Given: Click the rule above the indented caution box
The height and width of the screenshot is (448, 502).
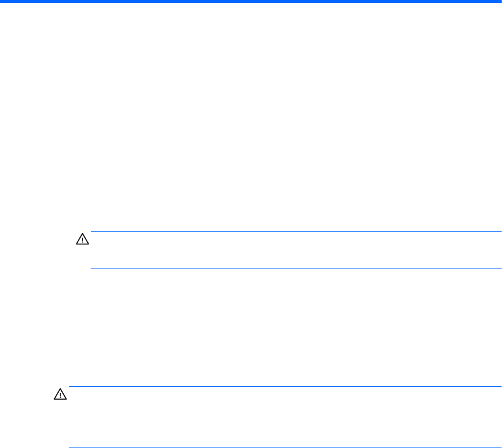Looking at the screenshot, I should click(294, 232).
